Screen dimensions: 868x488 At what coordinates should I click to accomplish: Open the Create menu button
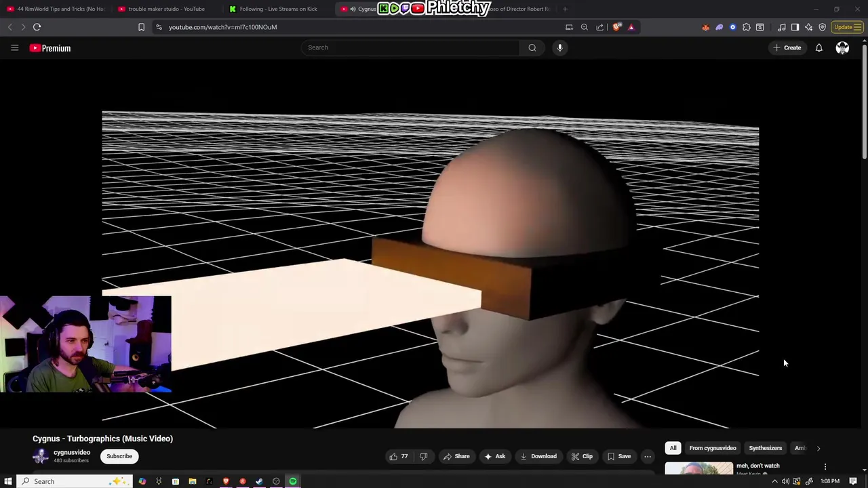point(786,48)
